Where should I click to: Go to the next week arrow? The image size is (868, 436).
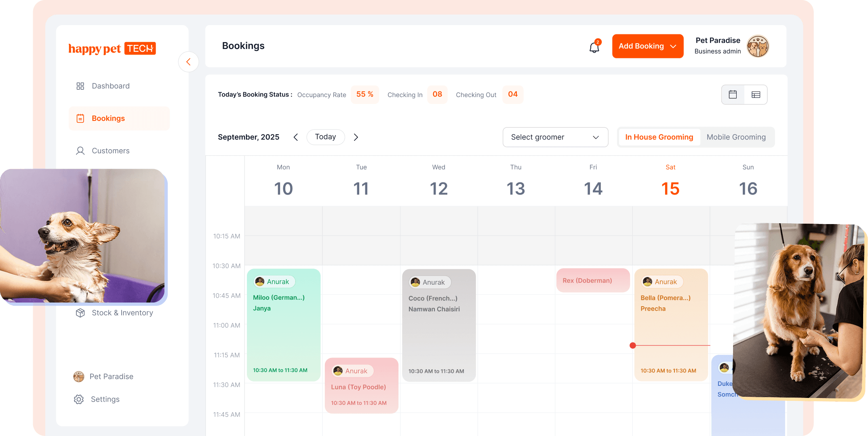[356, 137]
